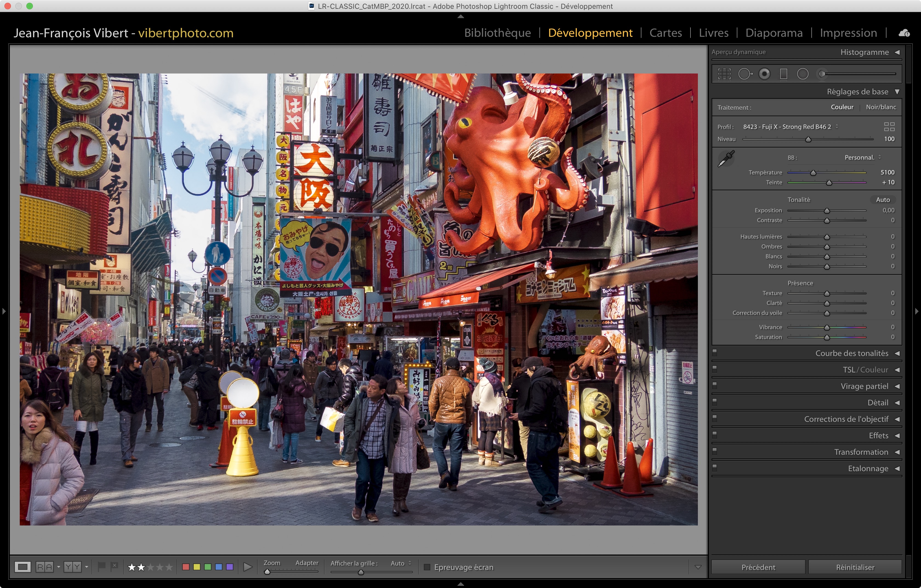921x588 pixels.
Task: Open the profile browser grid icon
Action: 889,127
